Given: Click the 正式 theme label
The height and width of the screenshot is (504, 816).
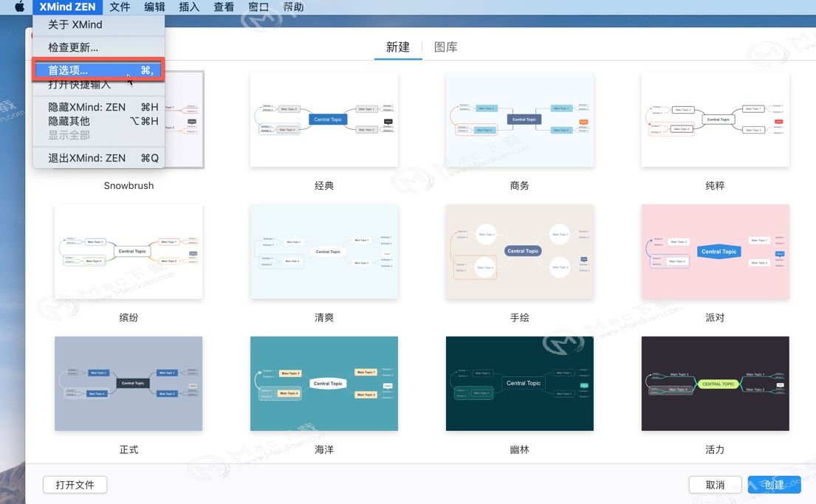Looking at the screenshot, I should (128, 449).
